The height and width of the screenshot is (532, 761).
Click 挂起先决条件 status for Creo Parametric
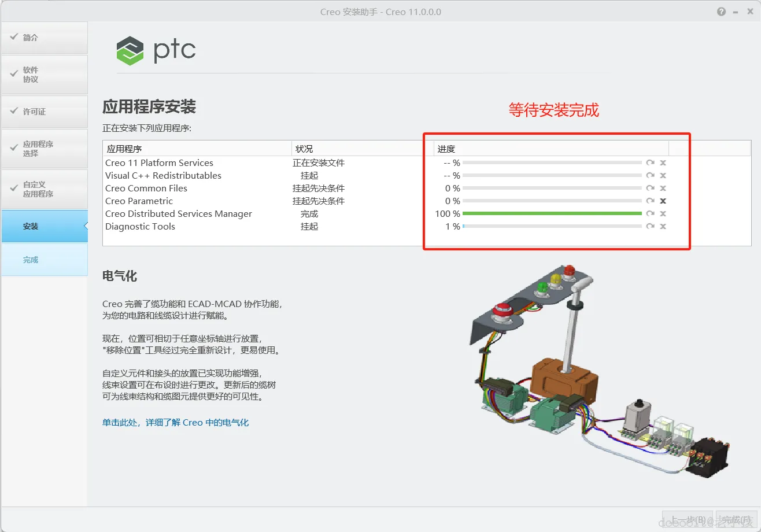pyautogui.click(x=319, y=201)
